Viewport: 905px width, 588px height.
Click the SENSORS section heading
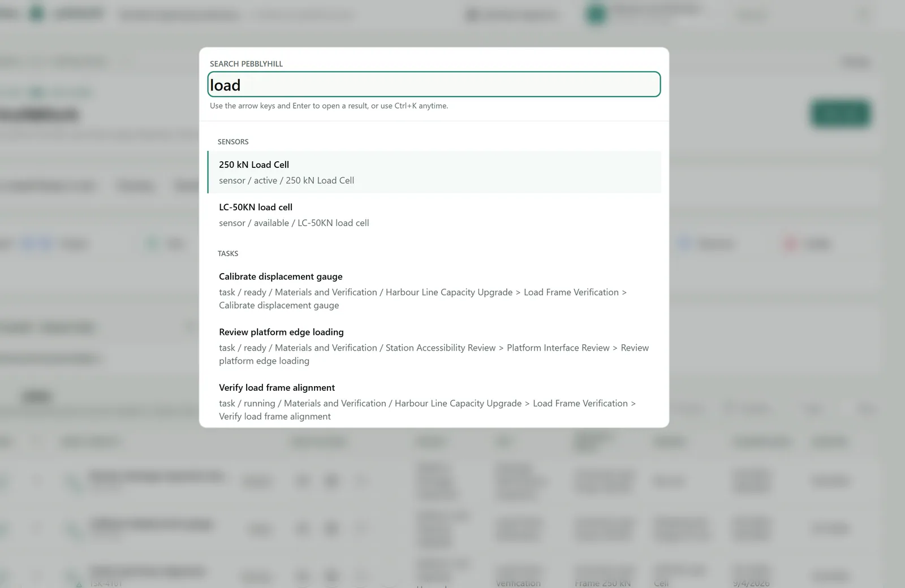click(x=233, y=142)
